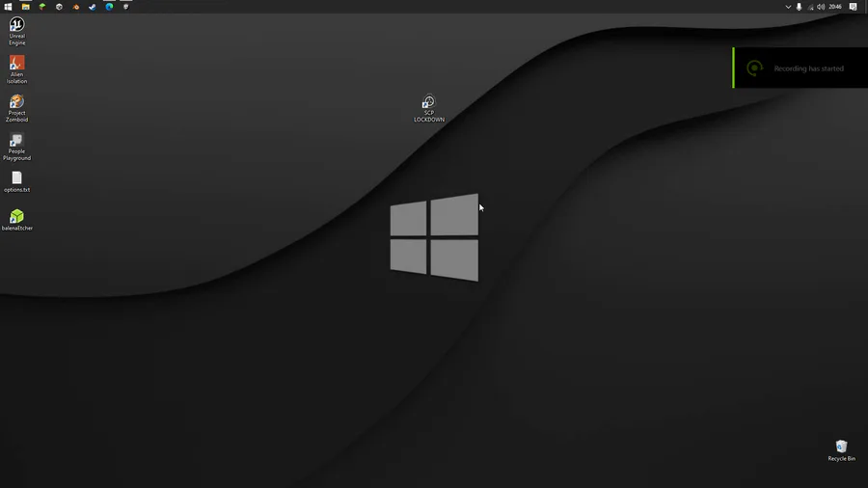Select the People Playground desktop shortcut

pos(17,148)
